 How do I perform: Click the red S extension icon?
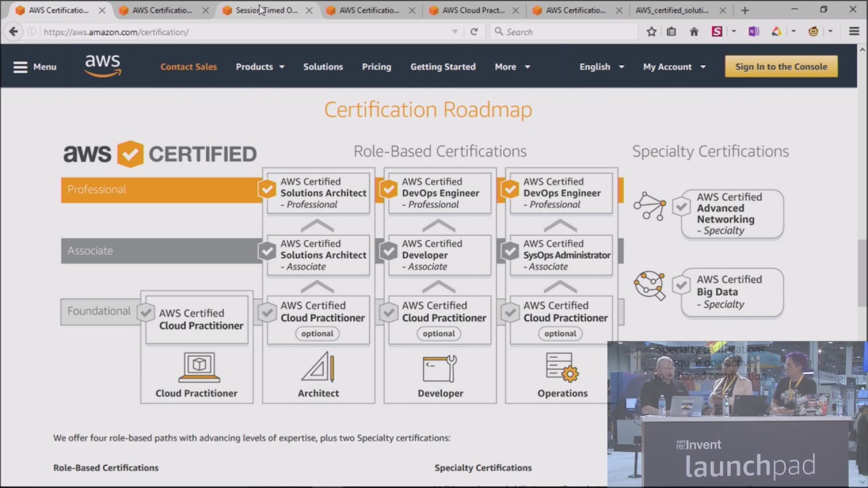pyautogui.click(x=717, y=32)
